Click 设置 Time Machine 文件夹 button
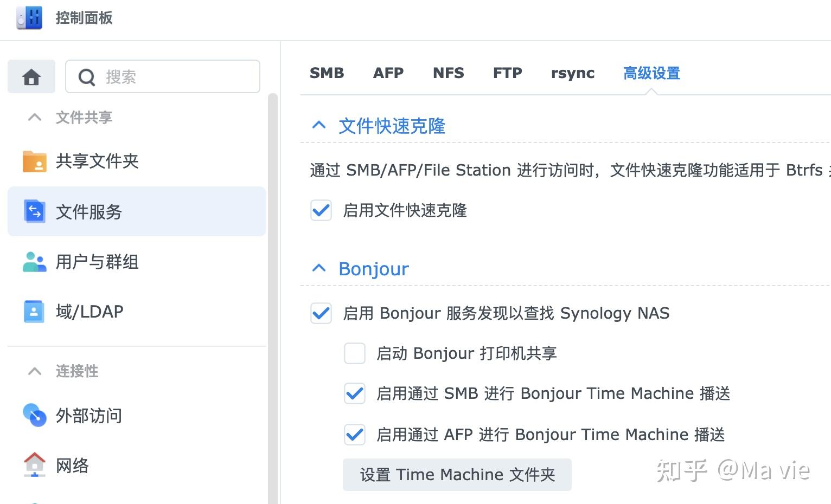 [x=457, y=475]
